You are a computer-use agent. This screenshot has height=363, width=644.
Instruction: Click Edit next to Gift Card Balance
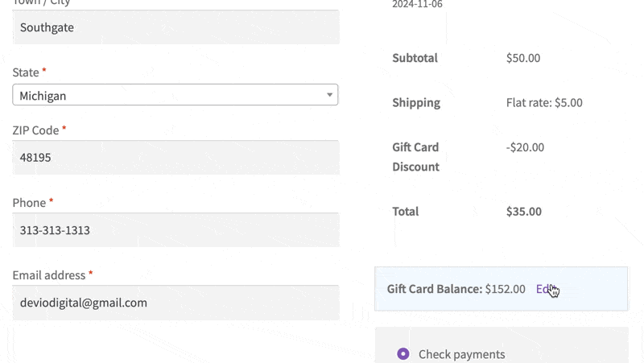coord(546,289)
